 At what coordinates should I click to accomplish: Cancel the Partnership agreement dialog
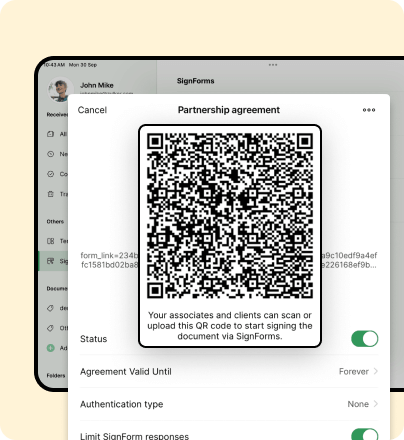point(92,110)
